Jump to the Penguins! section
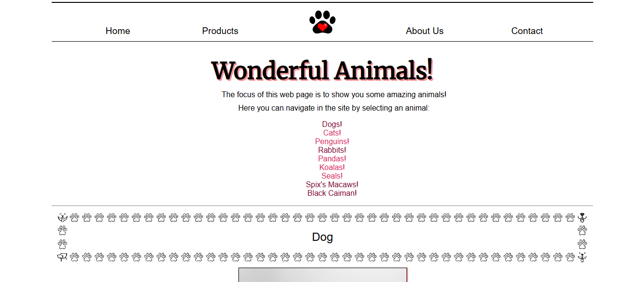The height and width of the screenshot is (282, 644). tap(332, 142)
